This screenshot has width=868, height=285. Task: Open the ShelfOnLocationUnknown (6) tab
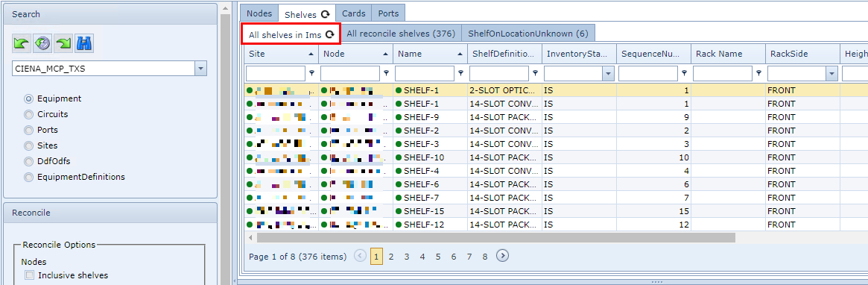pyautogui.click(x=528, y=34)
